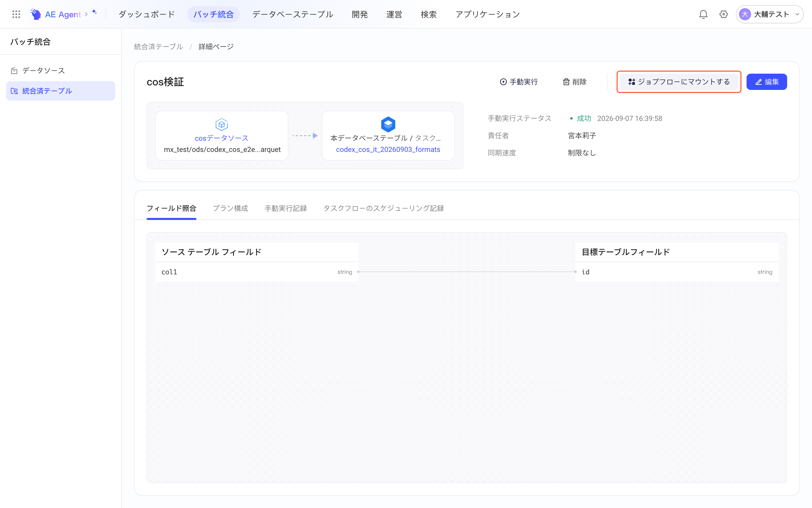Open the cosデータソース link
The image size is (812, 508).
pos(222,138)
